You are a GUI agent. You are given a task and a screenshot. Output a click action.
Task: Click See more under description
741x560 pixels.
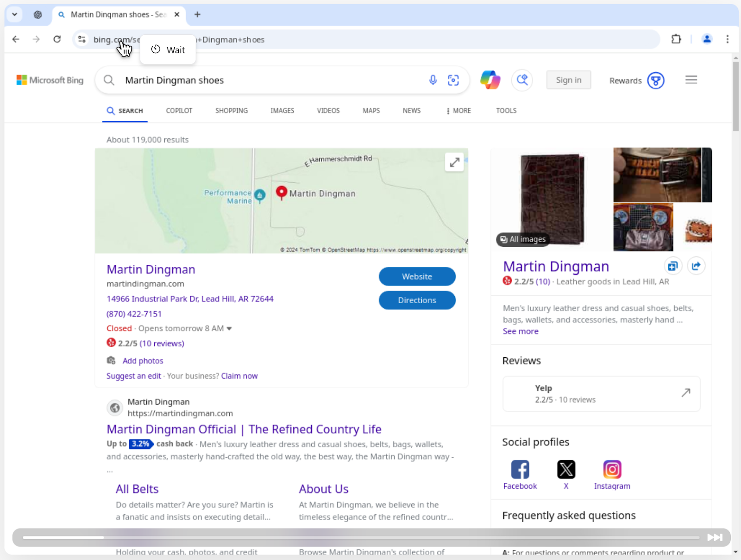click(x=521, y=331)
